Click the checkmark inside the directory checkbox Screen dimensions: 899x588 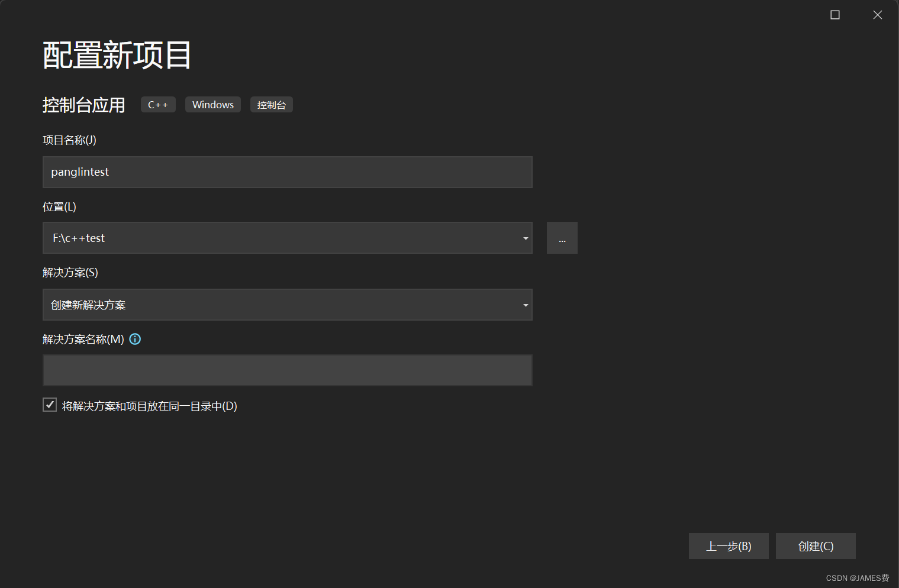coord(49,405)
